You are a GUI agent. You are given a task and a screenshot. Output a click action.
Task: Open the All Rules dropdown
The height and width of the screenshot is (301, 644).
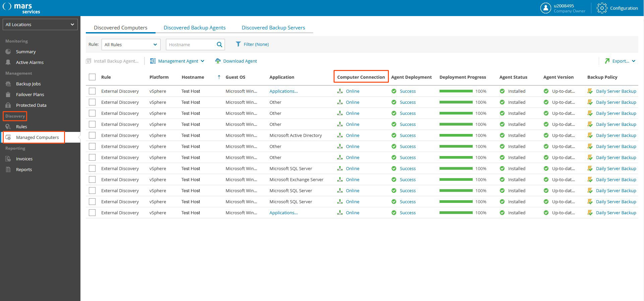click(131, 45)
